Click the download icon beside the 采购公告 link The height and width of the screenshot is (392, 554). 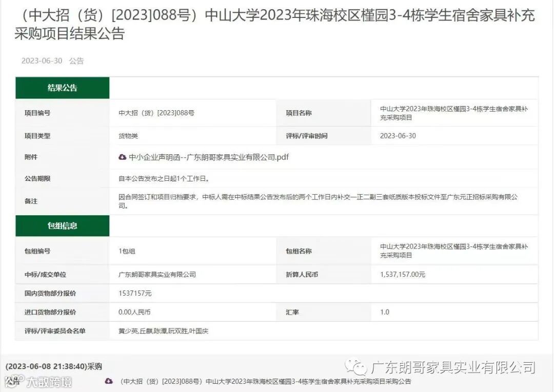[109, 381]
